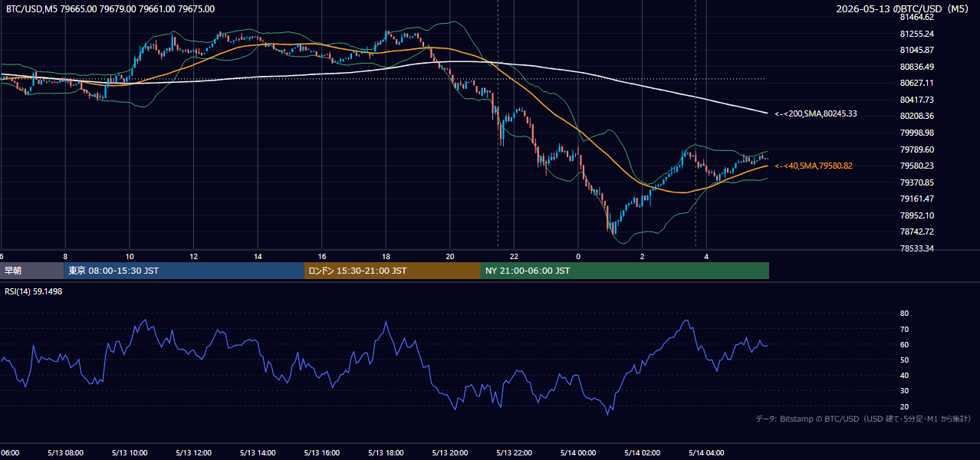Select the 東京 08:00-15:30 JST session bar
980x460 pixels.
(184, 271)
